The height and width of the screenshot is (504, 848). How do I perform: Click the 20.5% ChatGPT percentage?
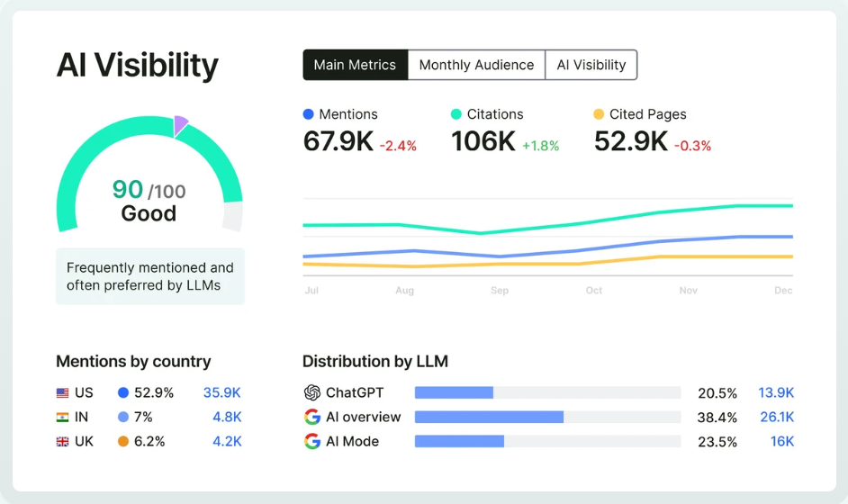(717, 393)
